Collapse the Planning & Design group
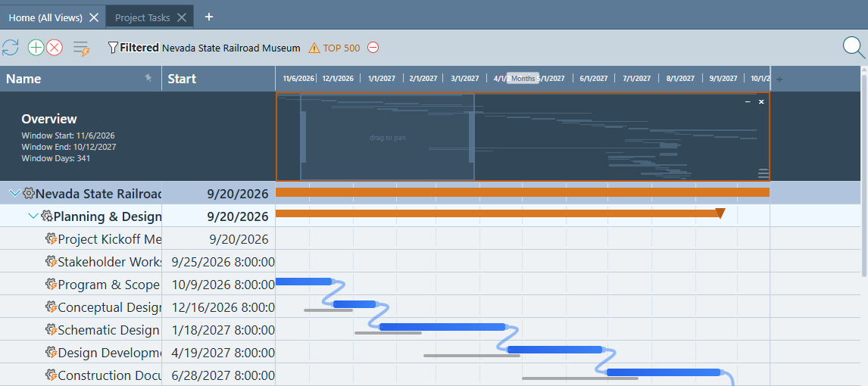The image size is (868, 386). [x=33, y=216]
